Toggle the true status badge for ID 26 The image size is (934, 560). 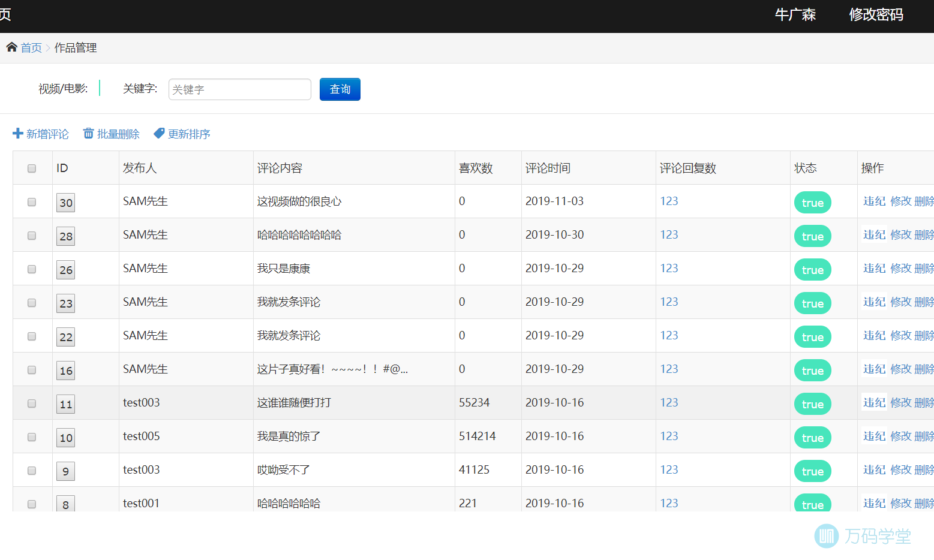[813, 270]
